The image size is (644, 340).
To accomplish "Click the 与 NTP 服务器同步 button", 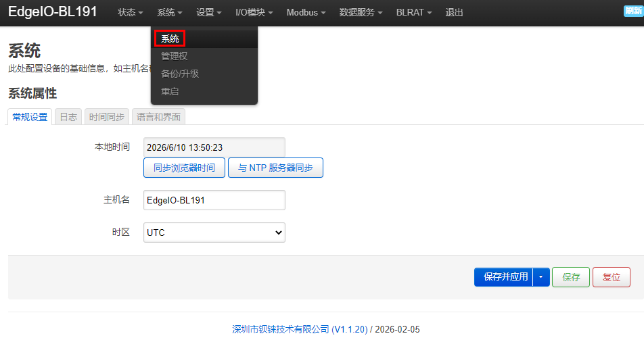I will [275, 168].
